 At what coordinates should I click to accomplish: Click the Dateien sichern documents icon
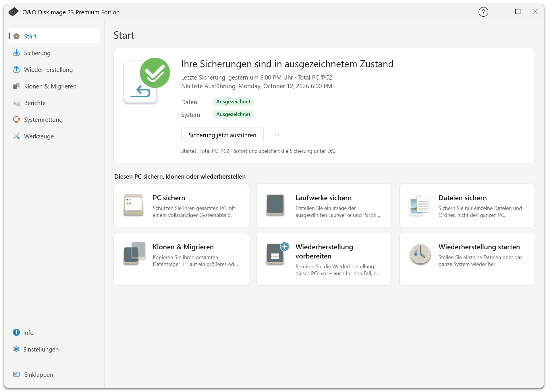pyautogui.click(x=420, y=205)
